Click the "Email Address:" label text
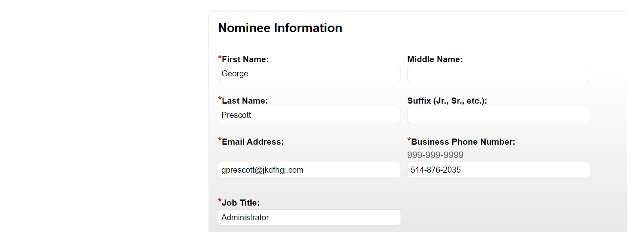644x232 pixels. [252, 142]
